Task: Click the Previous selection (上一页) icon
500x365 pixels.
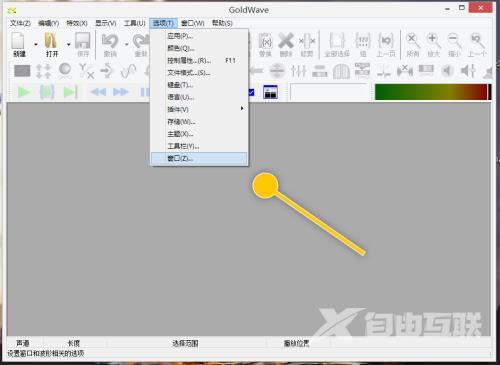Action: click(x=386, y=41)
